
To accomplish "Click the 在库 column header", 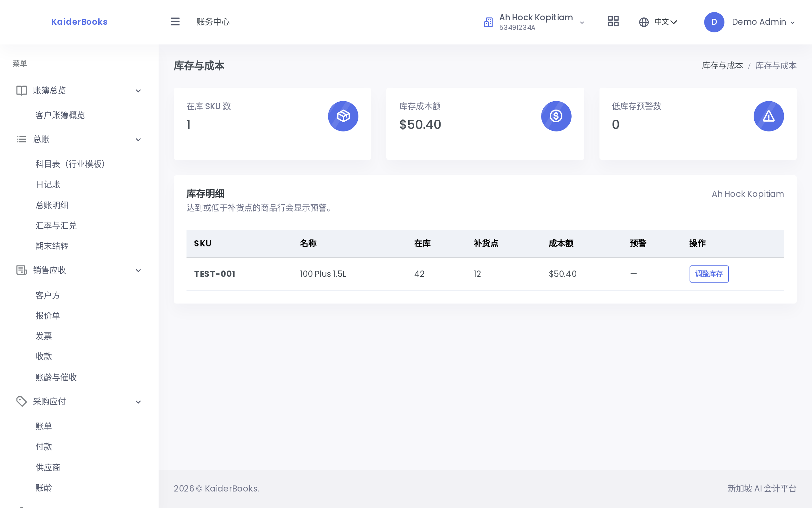I will 422,244.
